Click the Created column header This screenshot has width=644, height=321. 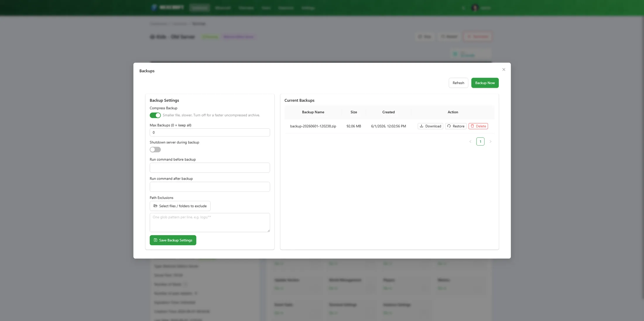[x=388, y=112]
